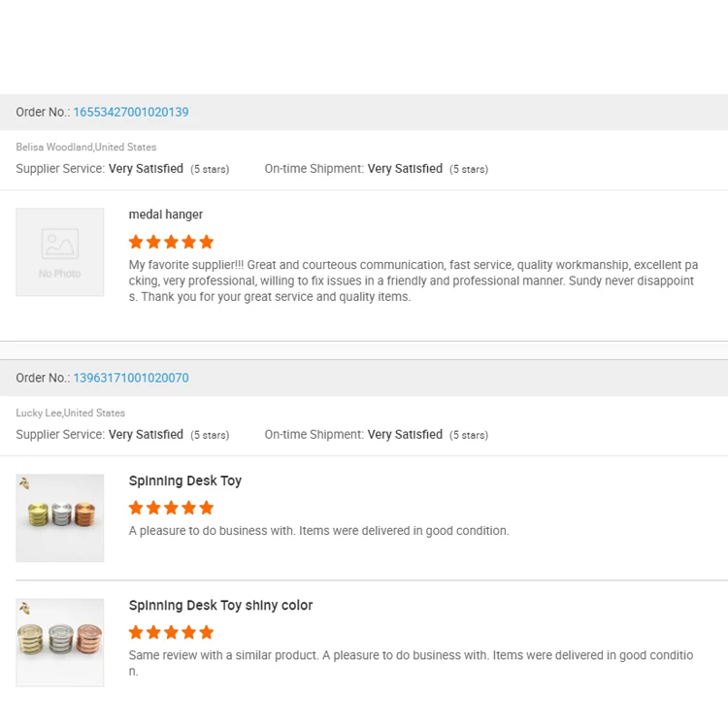Select reviewer name Lucky Lee

pyautogui.click(x=39, y=414)
